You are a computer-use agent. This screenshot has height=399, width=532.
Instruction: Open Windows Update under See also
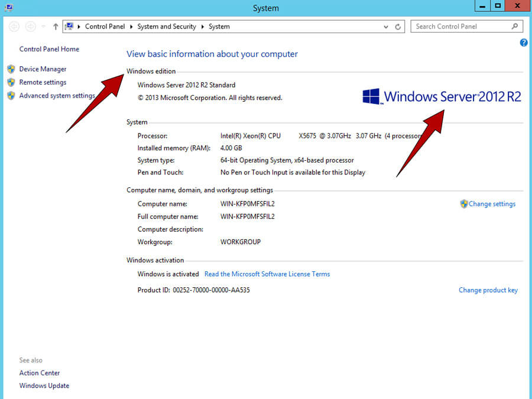pos(44,386)
